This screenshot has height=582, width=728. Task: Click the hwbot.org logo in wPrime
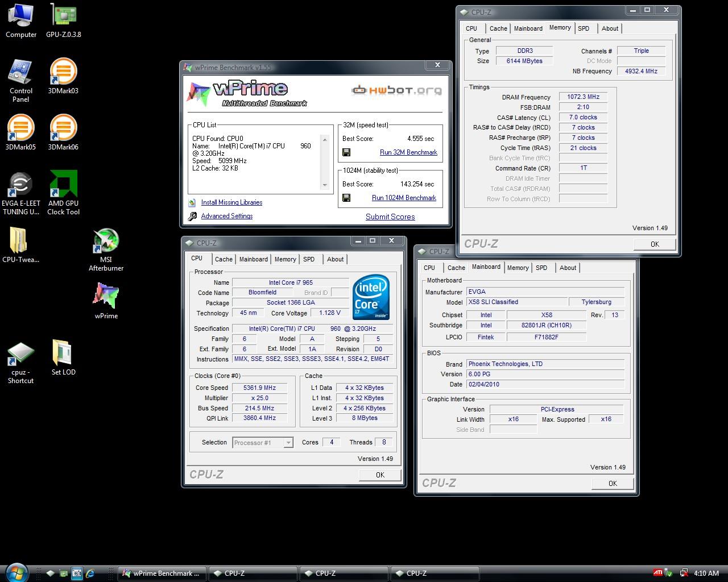[396, 90]
